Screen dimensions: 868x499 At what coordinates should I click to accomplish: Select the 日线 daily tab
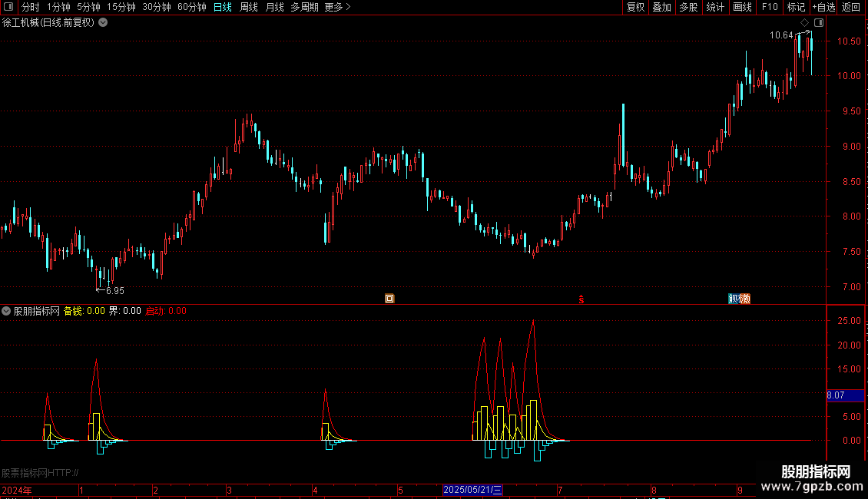point(223,7)
